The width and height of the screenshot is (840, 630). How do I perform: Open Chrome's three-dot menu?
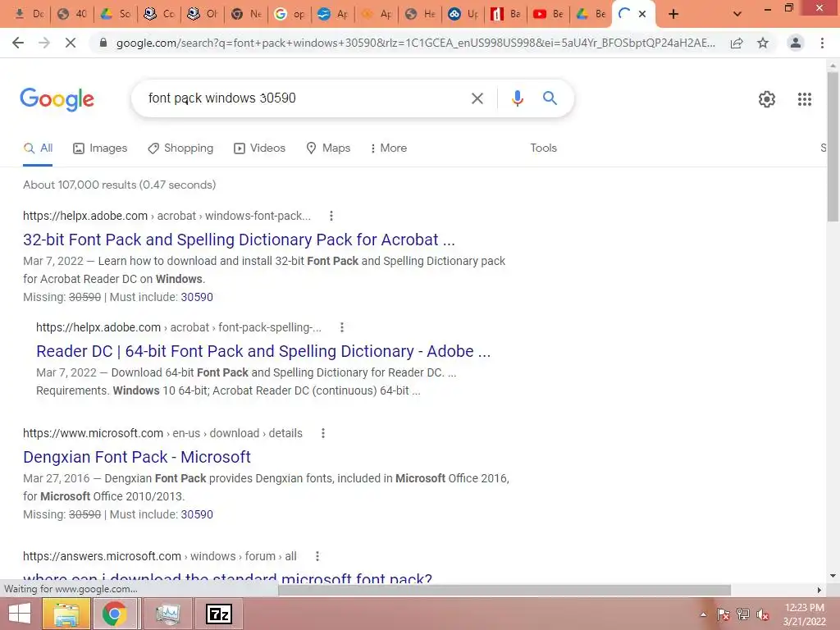tap(822, 43)
